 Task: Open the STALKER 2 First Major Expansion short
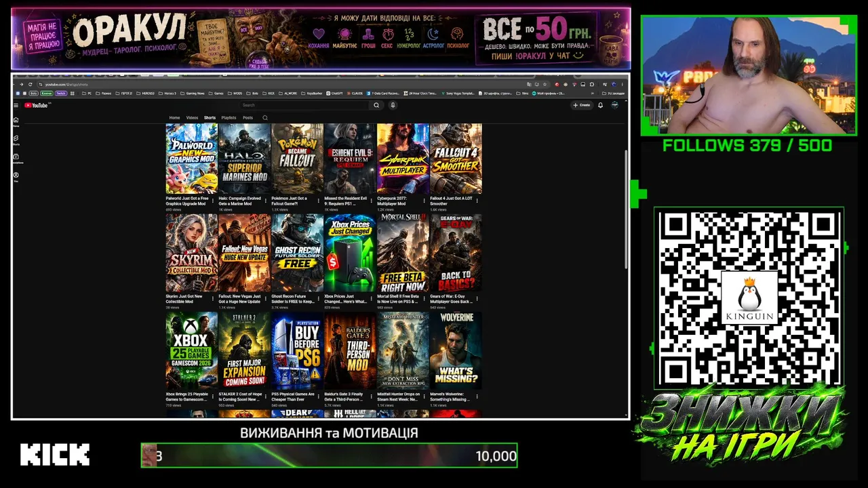[x=245, y=350]
